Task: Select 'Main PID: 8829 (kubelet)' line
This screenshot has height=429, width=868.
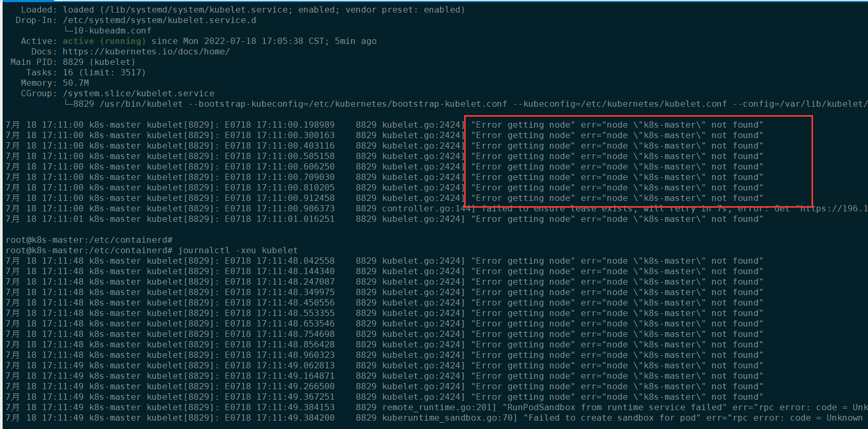Action: point(73,62)
